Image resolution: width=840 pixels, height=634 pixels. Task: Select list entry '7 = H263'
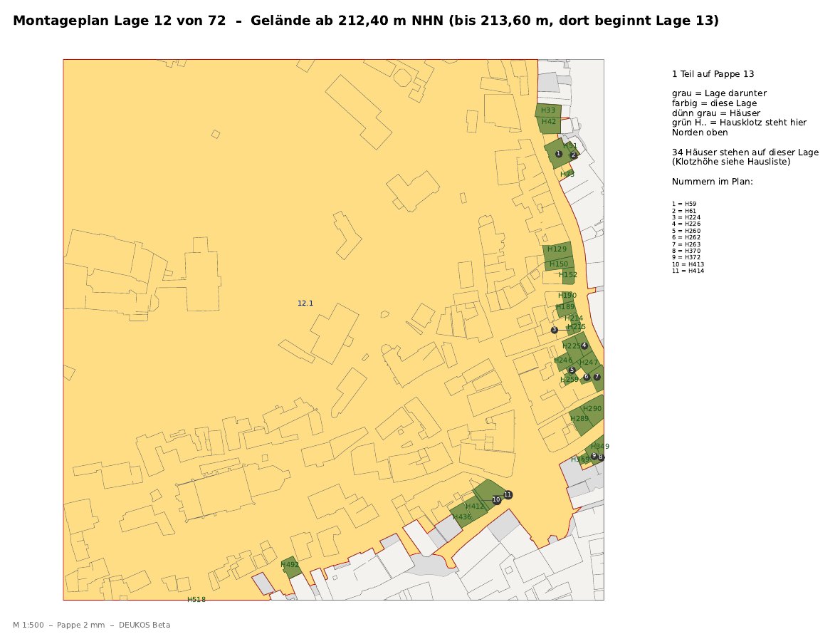point(686,244)
